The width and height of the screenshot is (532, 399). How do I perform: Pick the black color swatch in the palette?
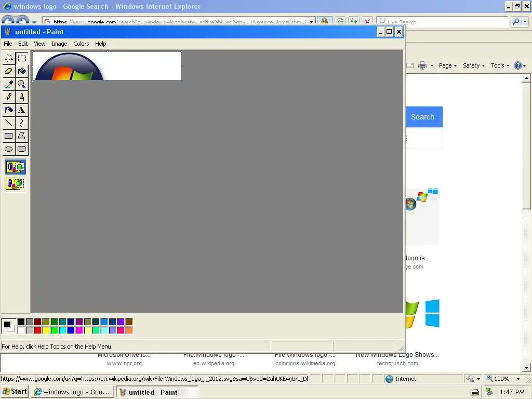(21, 322)
